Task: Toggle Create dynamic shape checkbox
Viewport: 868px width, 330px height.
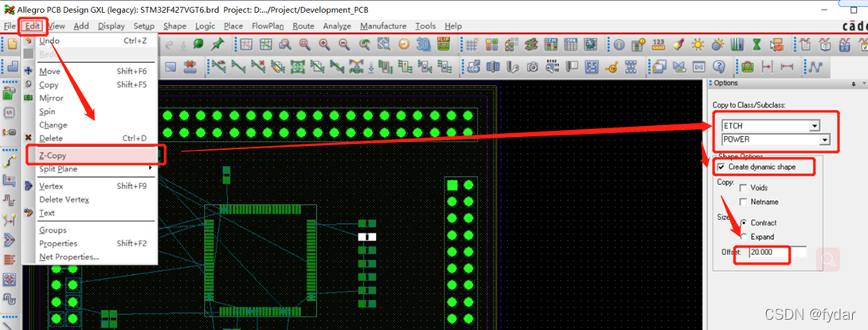Action: click(x=721, y=167)
